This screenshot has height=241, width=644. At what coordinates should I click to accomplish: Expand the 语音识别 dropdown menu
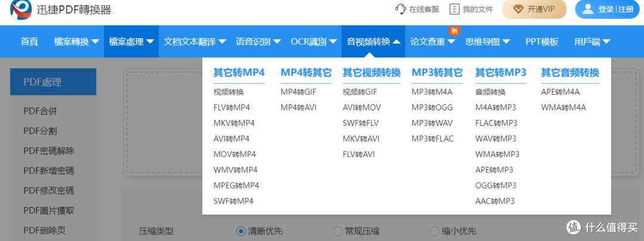coord(258,42)
